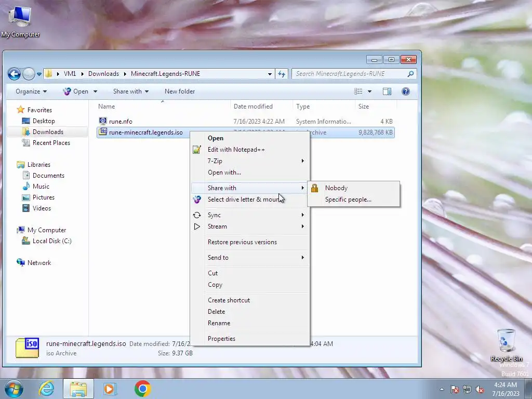Expand the toolbar Open dropdown arrow
Image resolution: width=532 pixels, height=399 pixels.
pos(96,91)
